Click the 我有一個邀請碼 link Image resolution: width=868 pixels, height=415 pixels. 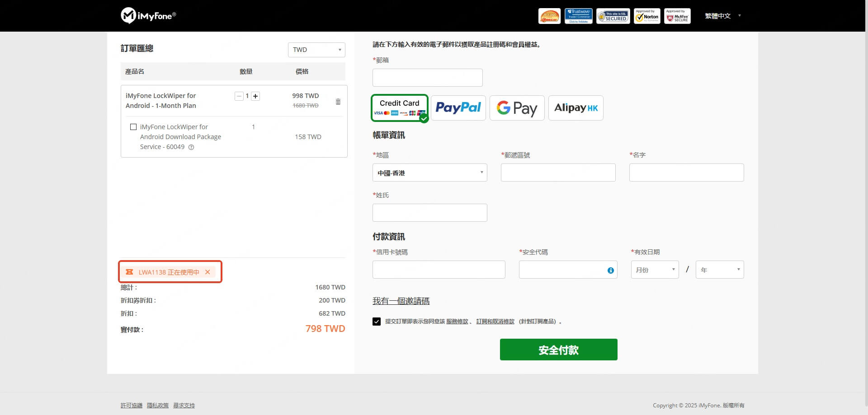click(x=401, y=301)
